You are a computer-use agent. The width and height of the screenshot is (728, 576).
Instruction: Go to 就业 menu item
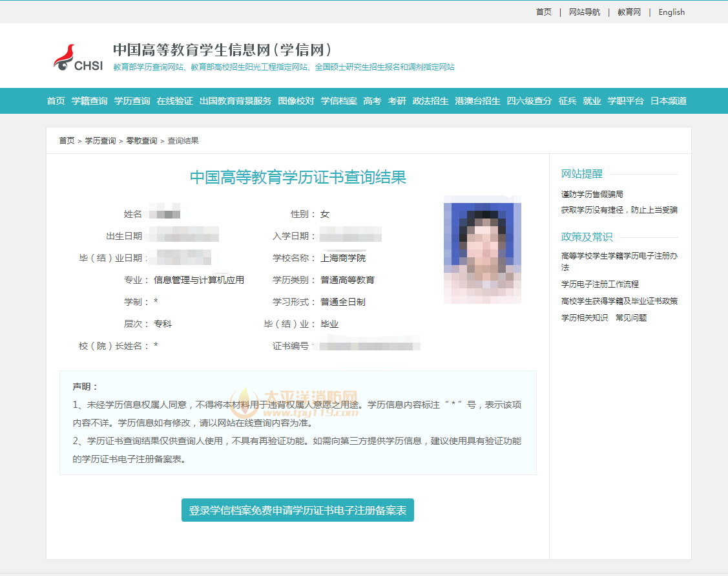click(592, 101)
